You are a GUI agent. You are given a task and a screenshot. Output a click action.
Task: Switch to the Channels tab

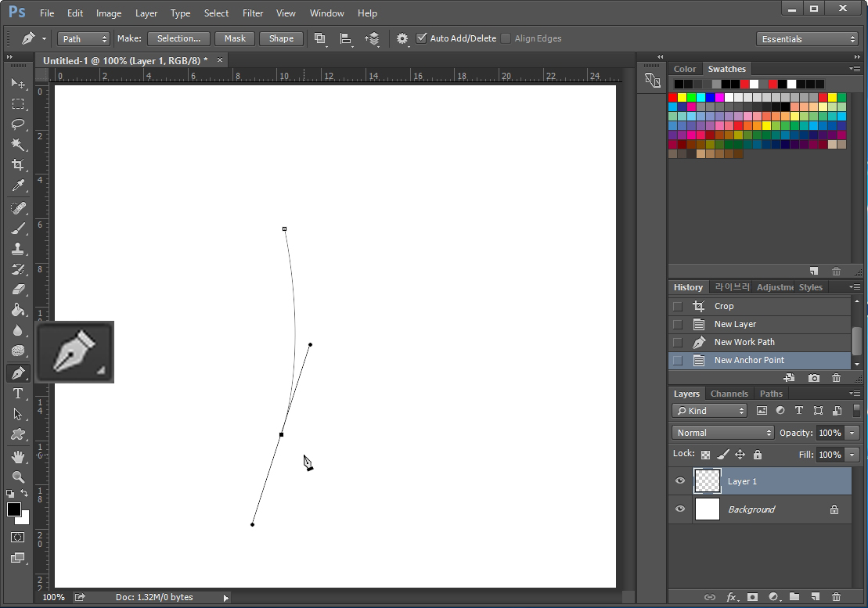coord(729,394)
